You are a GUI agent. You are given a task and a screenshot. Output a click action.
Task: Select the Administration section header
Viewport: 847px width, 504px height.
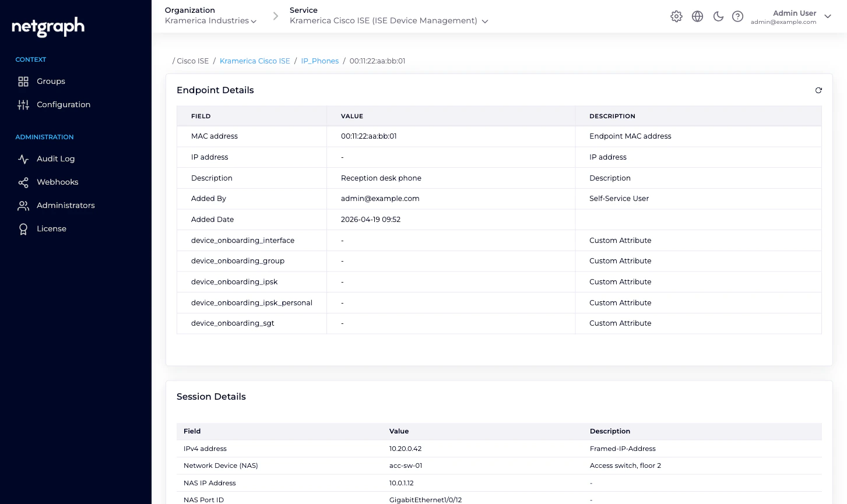[44, 137]
